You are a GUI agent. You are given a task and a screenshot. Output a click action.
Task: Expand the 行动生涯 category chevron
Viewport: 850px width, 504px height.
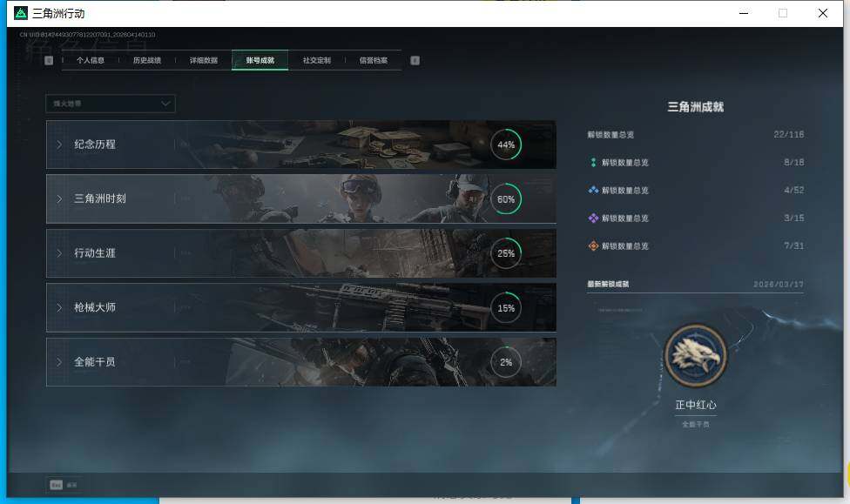point(59,253)
